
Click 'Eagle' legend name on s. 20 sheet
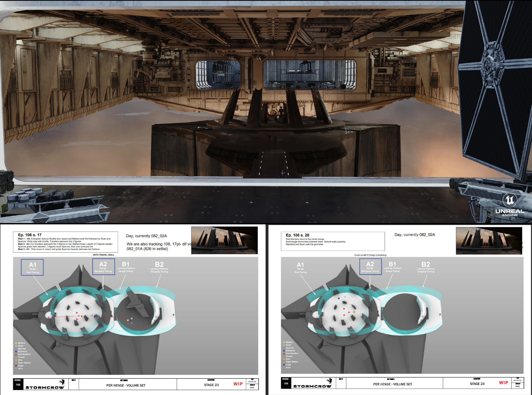(289, 365)
